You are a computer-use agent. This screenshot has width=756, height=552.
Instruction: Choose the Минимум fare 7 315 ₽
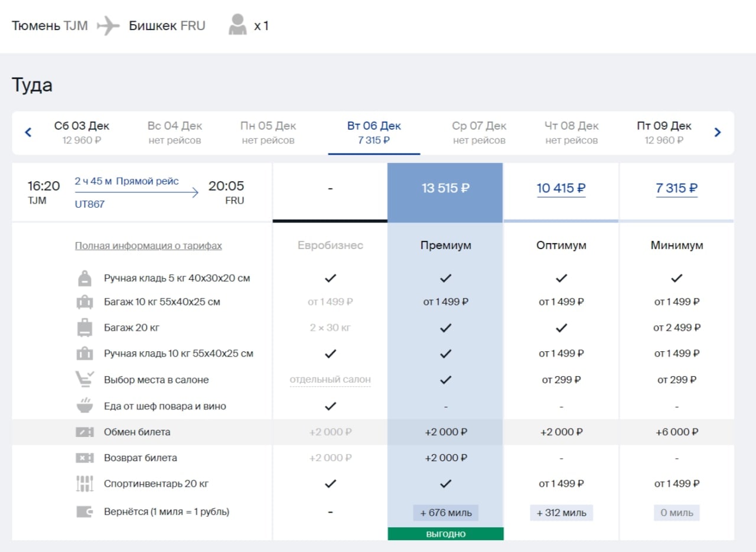point(677,189)
